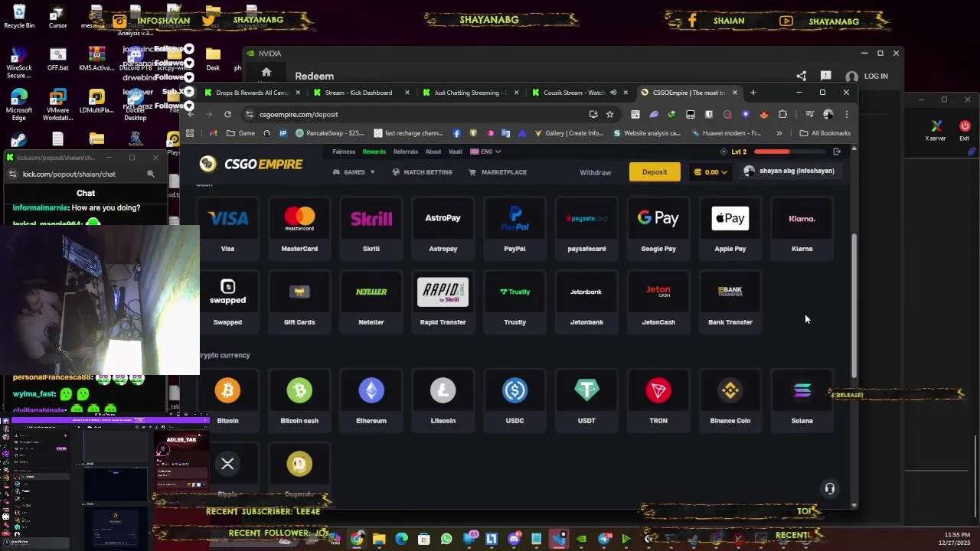Click the csgoempire.com/deposit address bar
Image resolution: width=980 pixels, height=551 pixels.
[x=413, y=114]
